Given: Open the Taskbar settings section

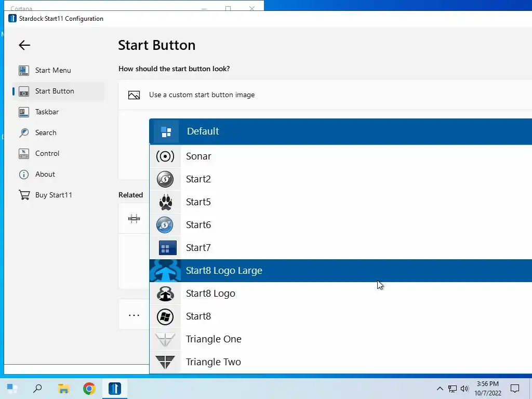Looking at the screenshot, I should [58, 112].
